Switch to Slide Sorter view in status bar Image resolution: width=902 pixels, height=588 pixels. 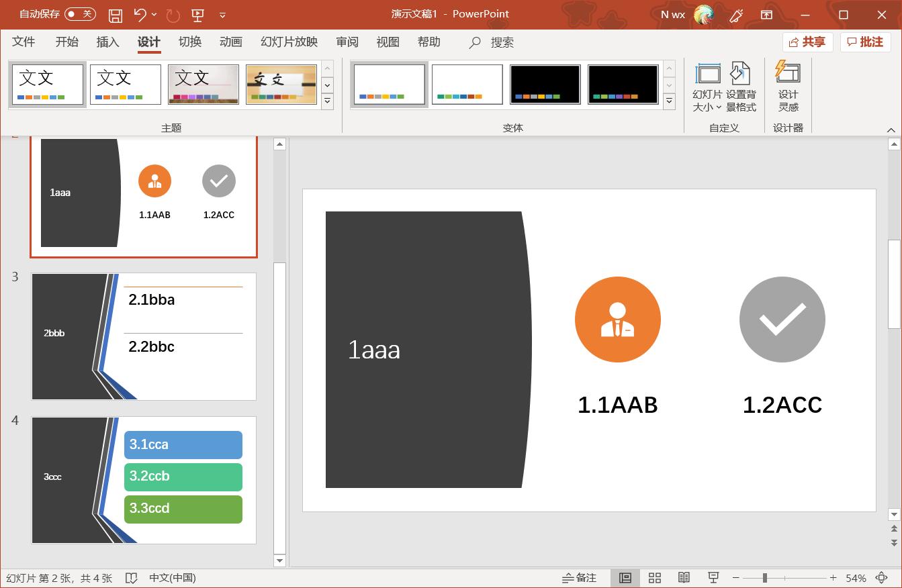click(x=655, y=578)
